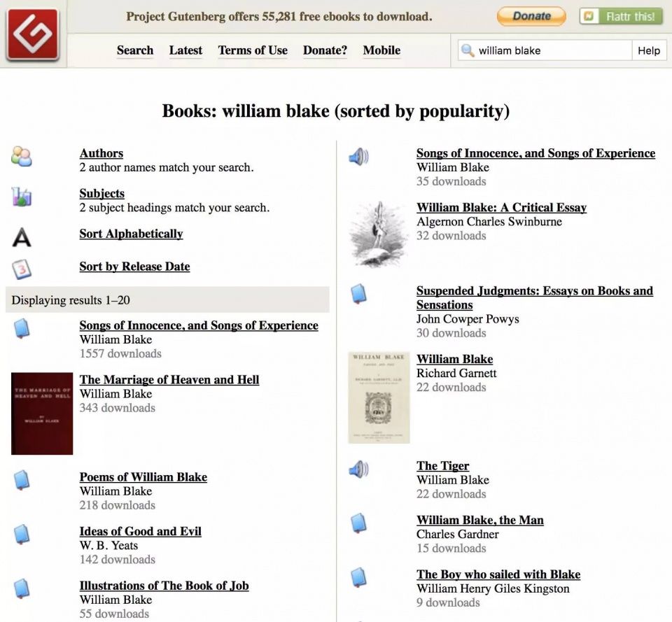Click the Authors people icon
The height and width of the screenshot is (622, 672).
coord(22,156)
